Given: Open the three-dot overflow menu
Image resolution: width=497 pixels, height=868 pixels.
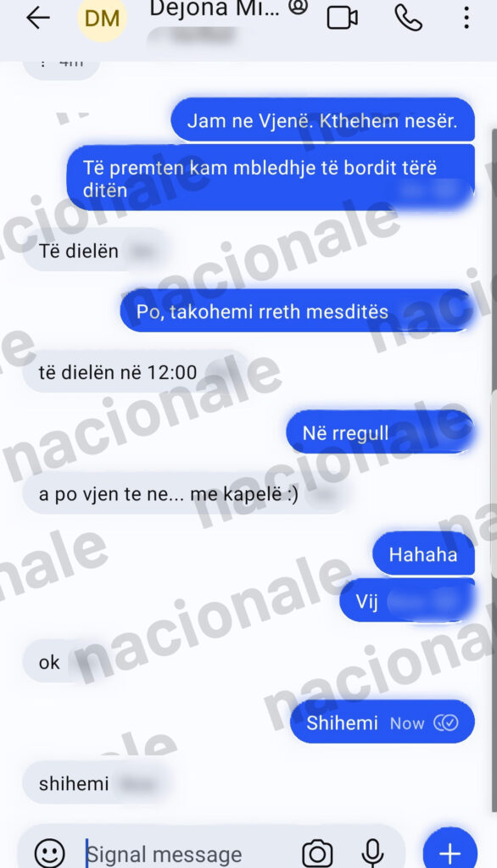Looking at the screenshot, I should 466,19.
